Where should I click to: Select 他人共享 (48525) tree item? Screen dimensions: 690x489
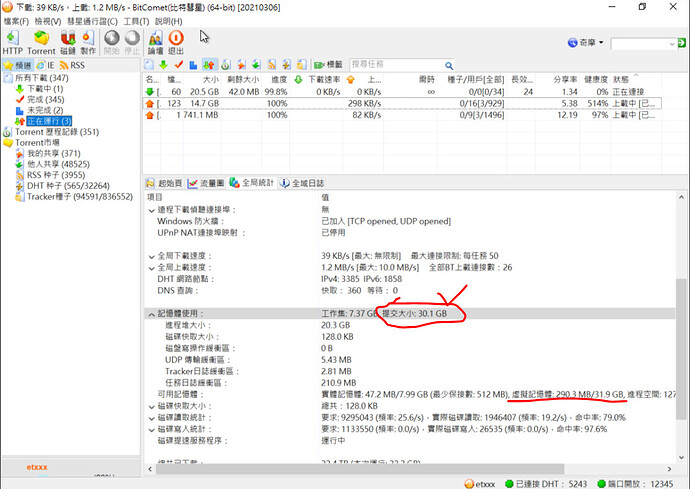point(58,164)
